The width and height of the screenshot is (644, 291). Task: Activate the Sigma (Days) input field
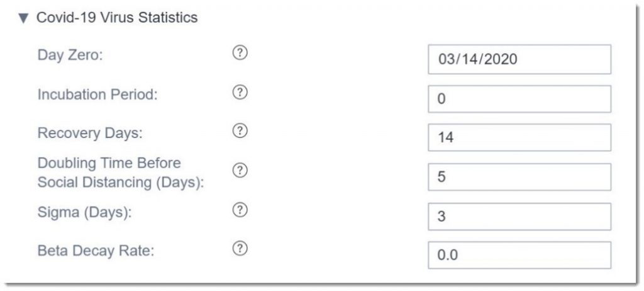[x=519, y=217]
